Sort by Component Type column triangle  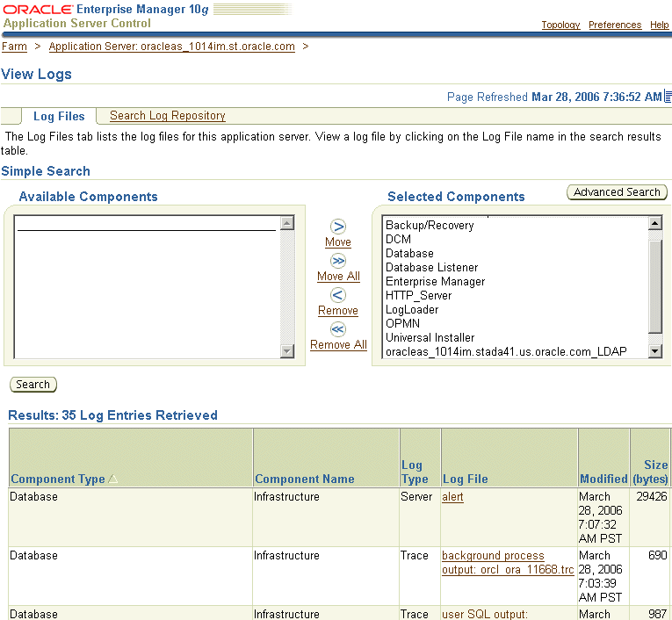(113, 479)
